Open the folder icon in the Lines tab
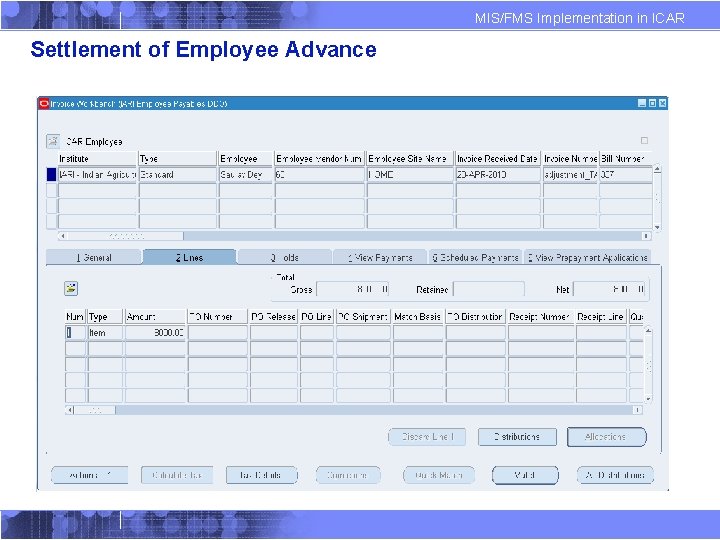The height and width of the screenshot is (540, 720). 71,288
